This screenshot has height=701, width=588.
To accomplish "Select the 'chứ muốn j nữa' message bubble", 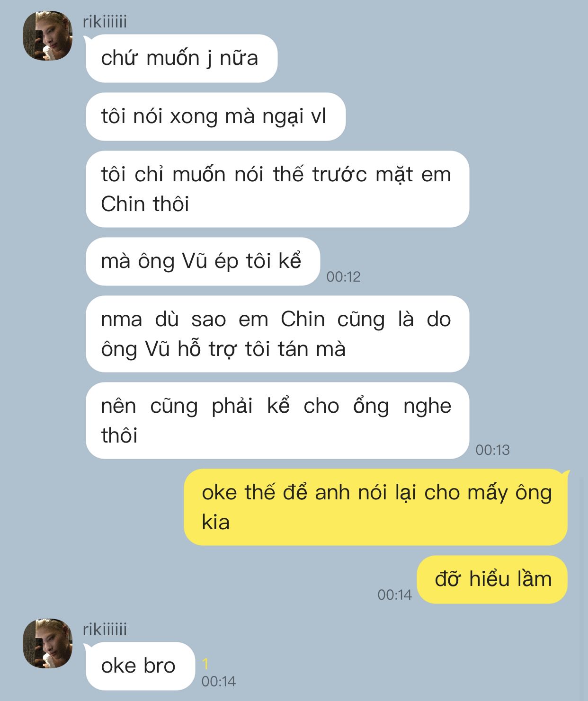I will click(181, 58).
